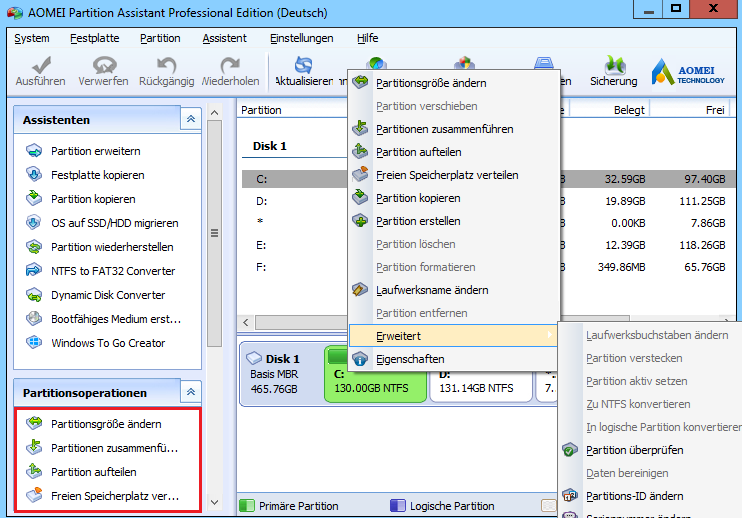This screenshot has width=742, height=518.
Task: Click the Aktualisieren refresh icon
Action: point(303,65)
